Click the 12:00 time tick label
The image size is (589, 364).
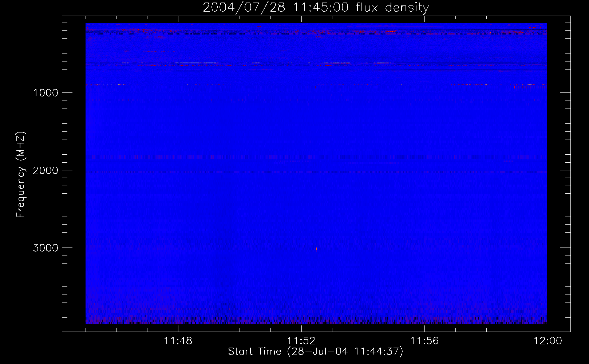548,341
